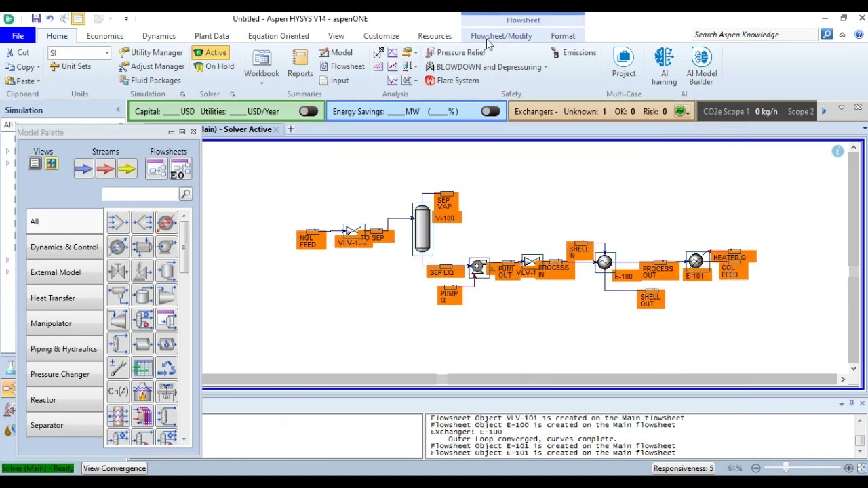Pick the Heat Exchanger icon in palette
Image resolution: width=868 pixels, height=488 pixels.
click(142, 247)
